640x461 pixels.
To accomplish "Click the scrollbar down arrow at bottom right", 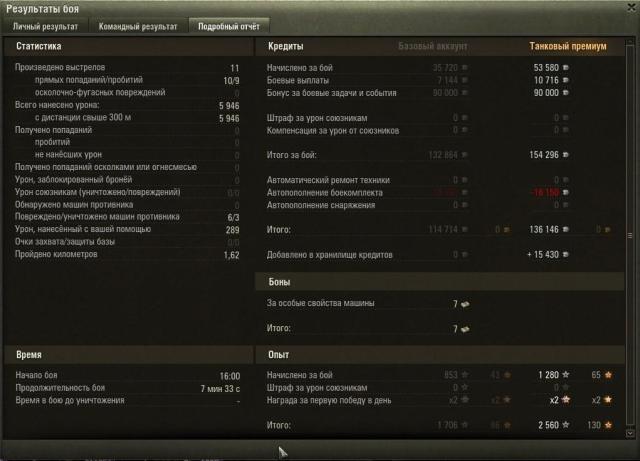I will [630, 433].
